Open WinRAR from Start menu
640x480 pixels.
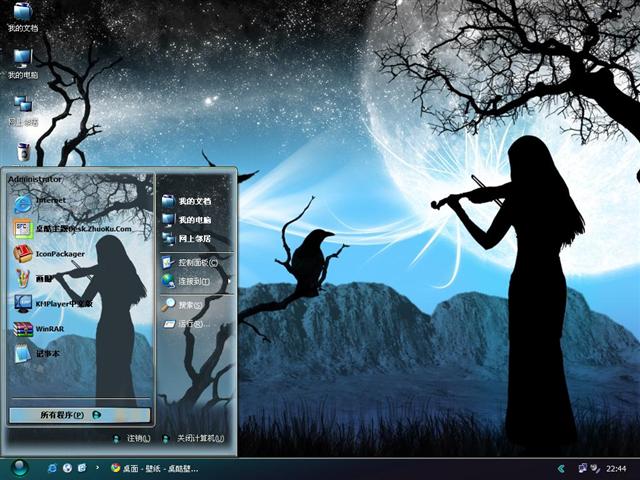[x=38, y=329]
